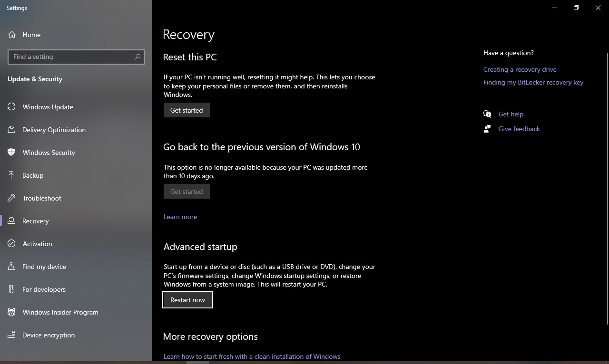
Task: Close the Settings window
Action: [x=598, y=8]
